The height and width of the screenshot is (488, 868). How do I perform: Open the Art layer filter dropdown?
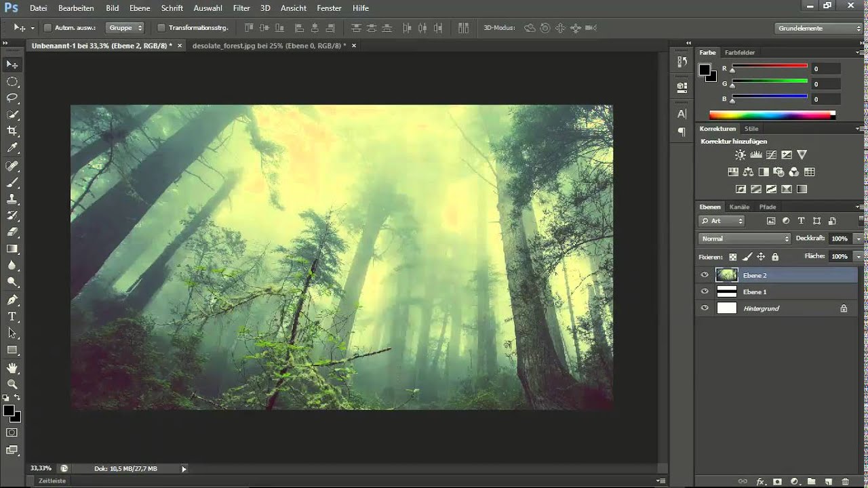[x=722, y=221]
